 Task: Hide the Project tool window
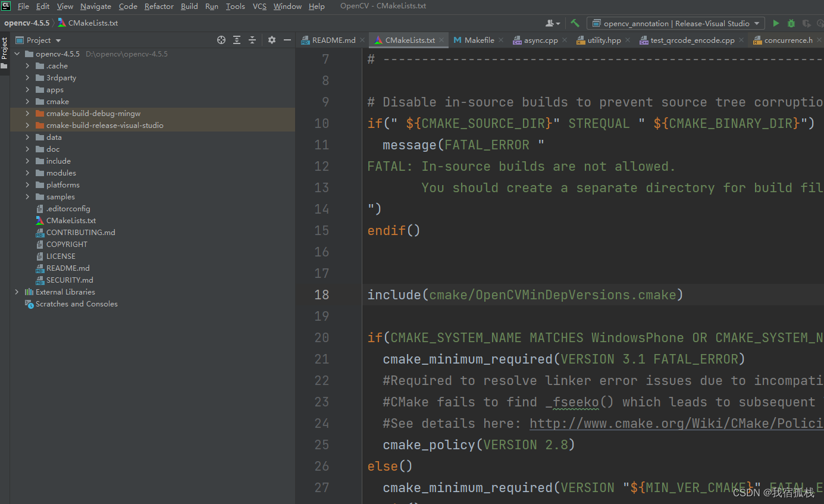click(x=287, y=40)
